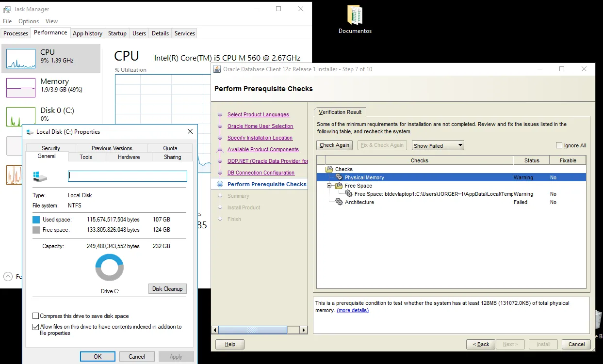Click the drive icon beside the name field

tap(40, 176)
